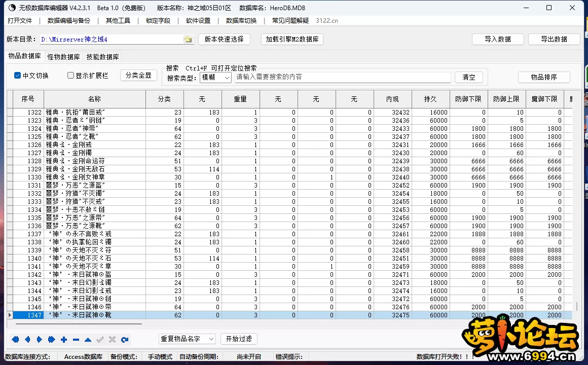
Task: Click 序号 1330 cell
Action: click(28, 177)
